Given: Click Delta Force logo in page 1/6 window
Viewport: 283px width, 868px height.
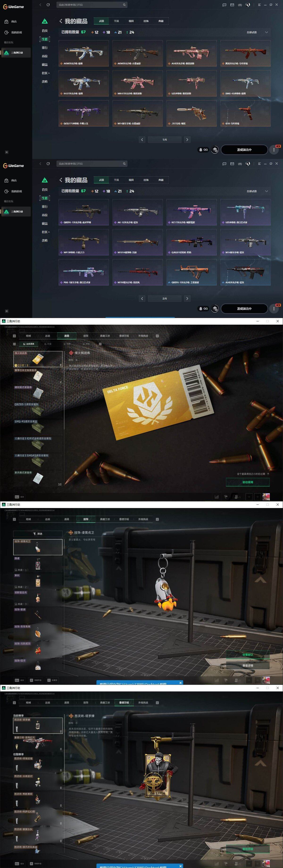Looking at the screenshot, I should [45, 21].
